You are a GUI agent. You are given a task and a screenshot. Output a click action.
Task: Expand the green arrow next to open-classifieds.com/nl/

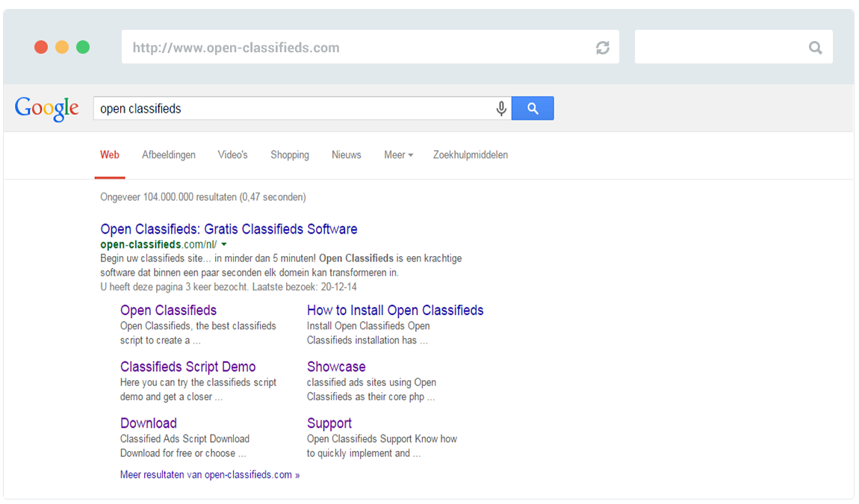coord(224,244)
